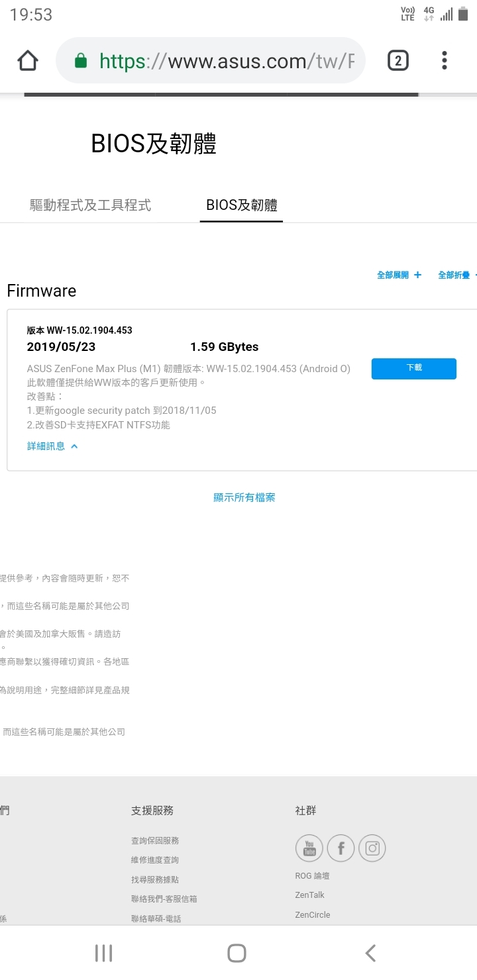Select the release date 2019/05/23
477x980 pixels.
pyautogui.click(x=61, y=347)
